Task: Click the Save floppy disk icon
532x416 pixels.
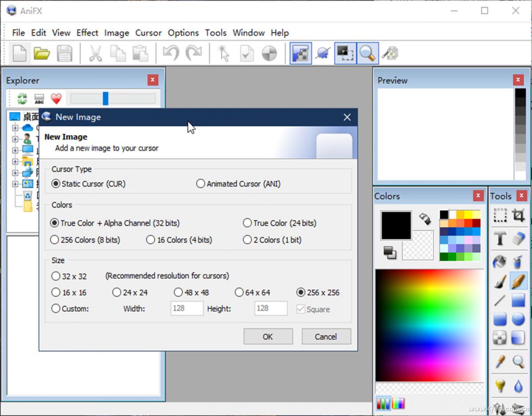Action: point(64,54)
